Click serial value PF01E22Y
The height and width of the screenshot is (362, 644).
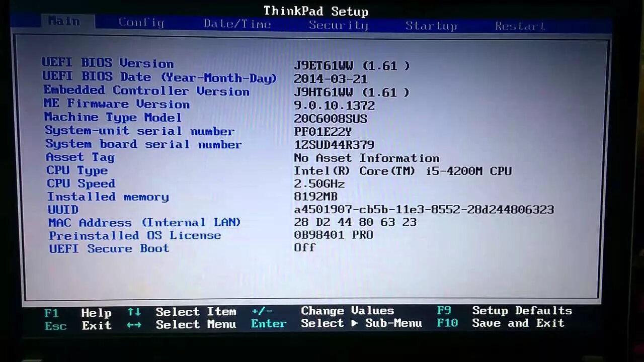click(x=323, y=132)
